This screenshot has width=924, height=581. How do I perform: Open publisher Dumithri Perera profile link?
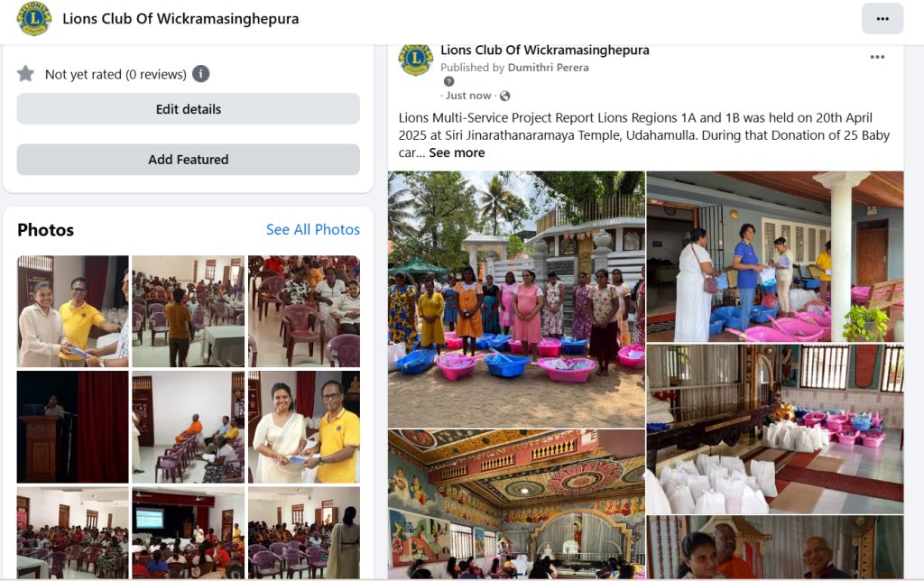548,68
